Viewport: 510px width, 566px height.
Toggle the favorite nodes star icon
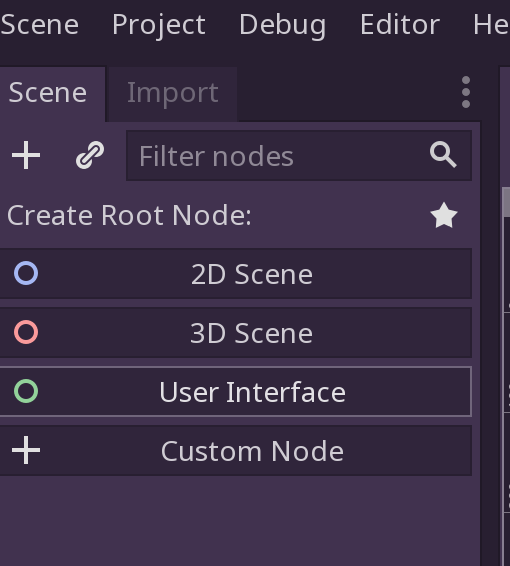pos(444,215)
